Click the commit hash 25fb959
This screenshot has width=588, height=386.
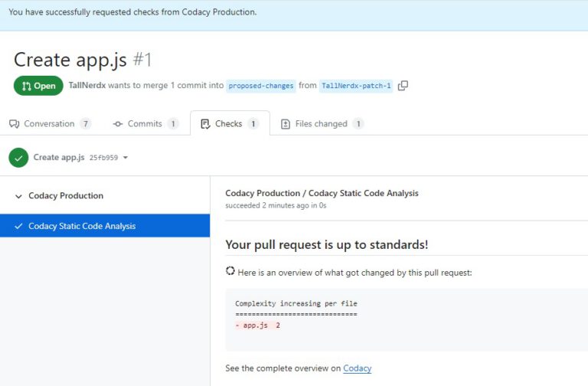click(x=103, y=158)
